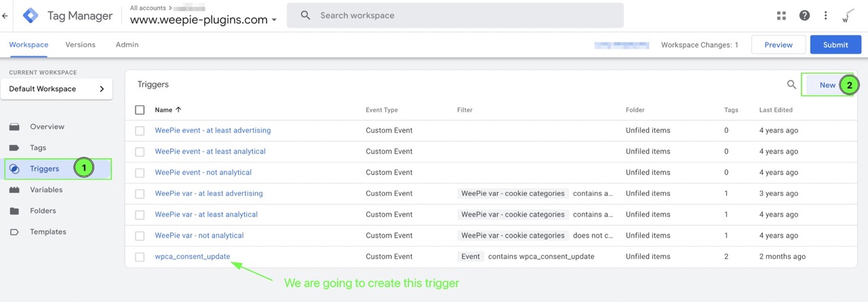Select checkbox for WeePie var - not analytical
Image resolution: width=868 pixels, height=302 pixels.
[x=140, y=236]
